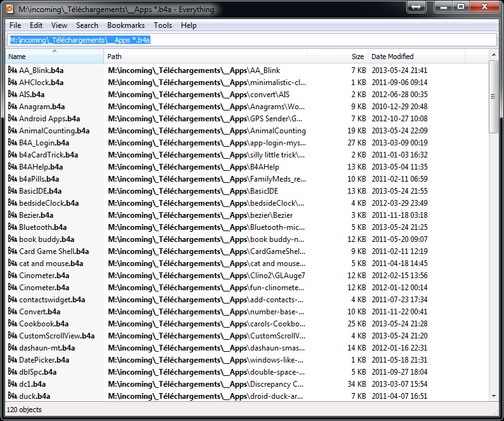Click the B4A icon of B4AHelp.b4a

click(x=13, y=166)
